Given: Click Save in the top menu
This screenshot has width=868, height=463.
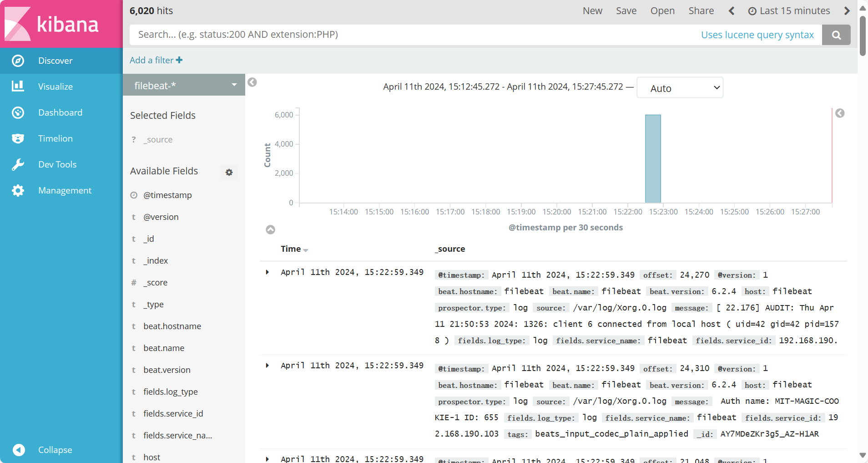Looking at the screenshot, I should coord(626,11).
